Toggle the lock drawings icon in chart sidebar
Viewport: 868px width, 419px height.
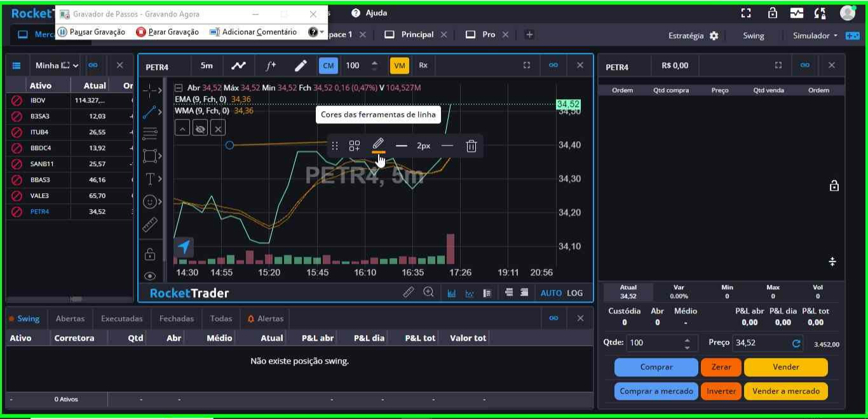150,254
